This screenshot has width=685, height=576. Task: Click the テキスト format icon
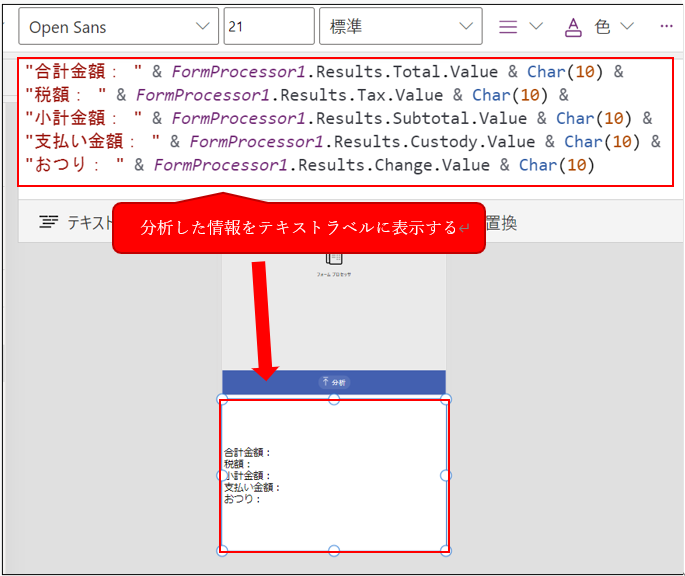pos(48,222)
